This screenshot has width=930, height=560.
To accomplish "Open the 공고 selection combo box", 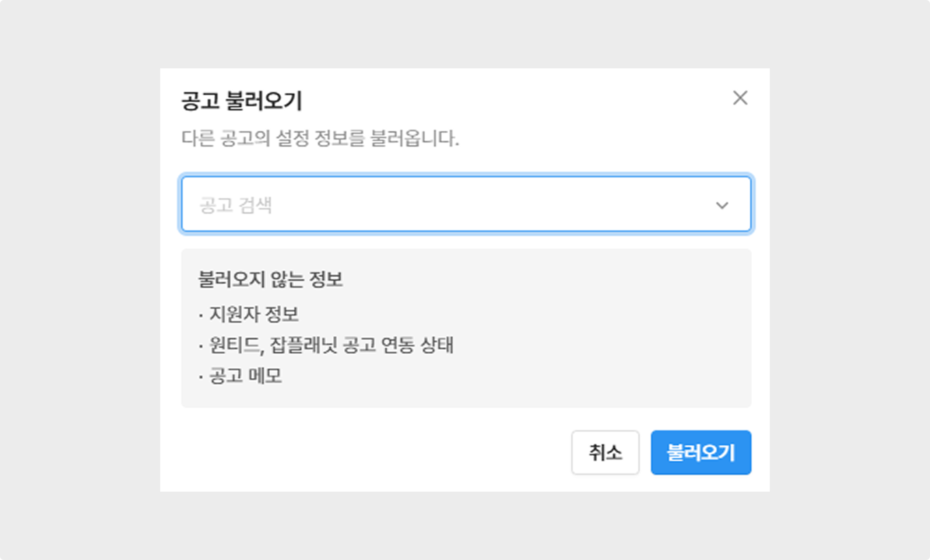I will [x=466, y=204].
